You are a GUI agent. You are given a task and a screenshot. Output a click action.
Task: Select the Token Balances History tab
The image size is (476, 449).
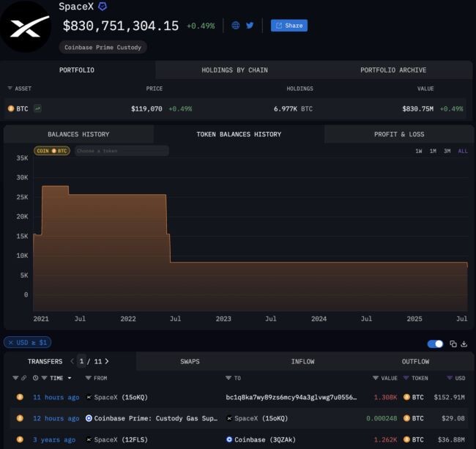tap(239, 134)
